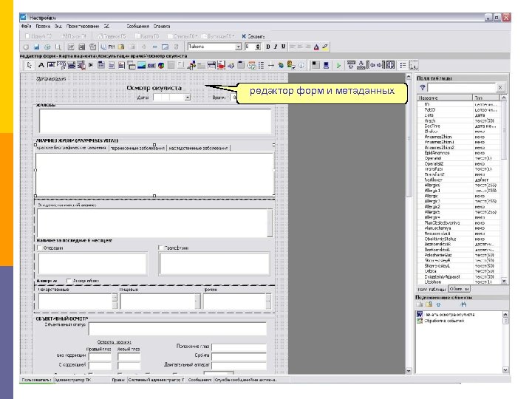
Task: Click the yellow folder icon in lower panel
Action: point(429,304)
